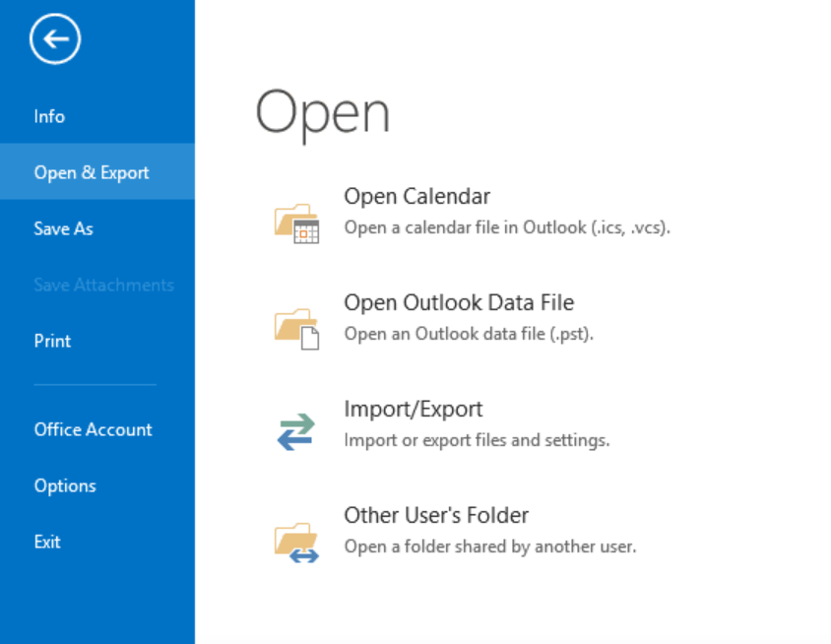The height and width of the screenshot is (644, 831).
Task: Click the Open Calendar folder icon
Action: [x=296, y=222]
